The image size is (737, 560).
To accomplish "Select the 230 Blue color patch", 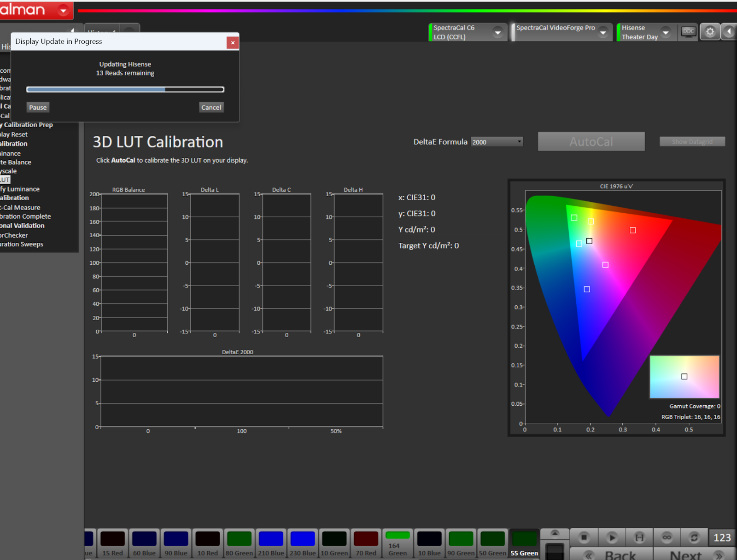I will 303,543.
